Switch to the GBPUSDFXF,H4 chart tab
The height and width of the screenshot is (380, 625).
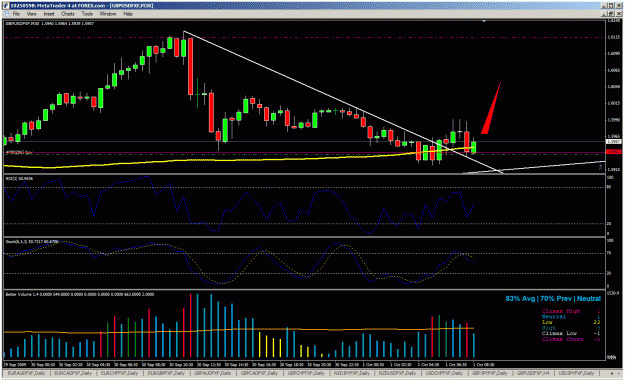[x=533, y=373]
